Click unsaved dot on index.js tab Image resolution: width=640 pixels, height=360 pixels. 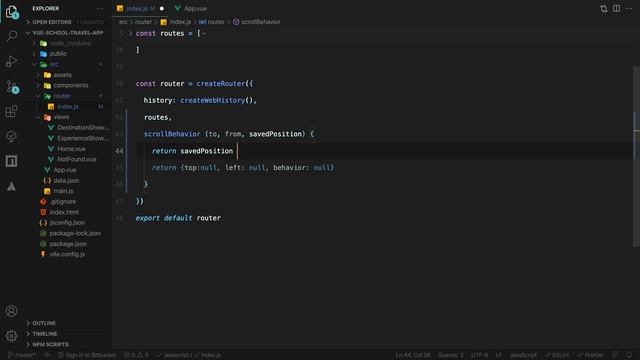[162, 9]
